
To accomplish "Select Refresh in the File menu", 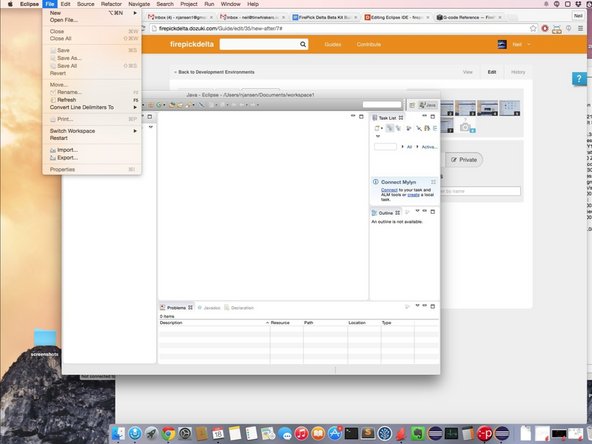I will point(66,100).
